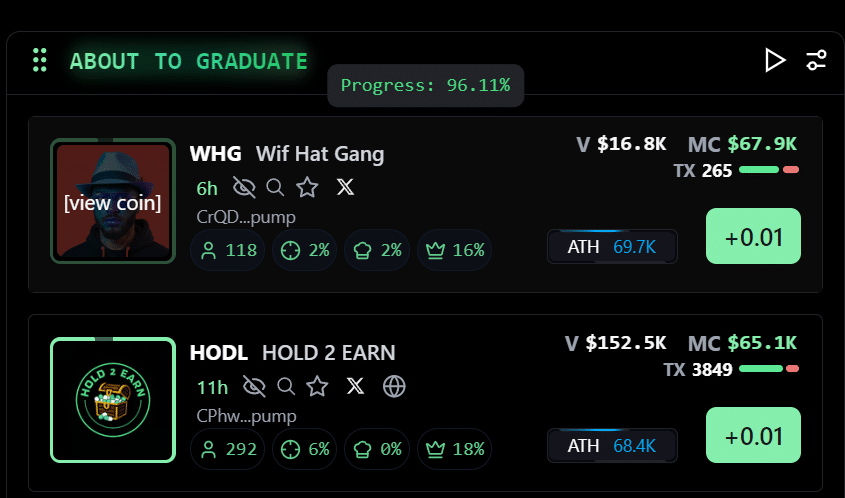
Task: Open the HODL X (Twitter) link
Action: click(355, 386)
